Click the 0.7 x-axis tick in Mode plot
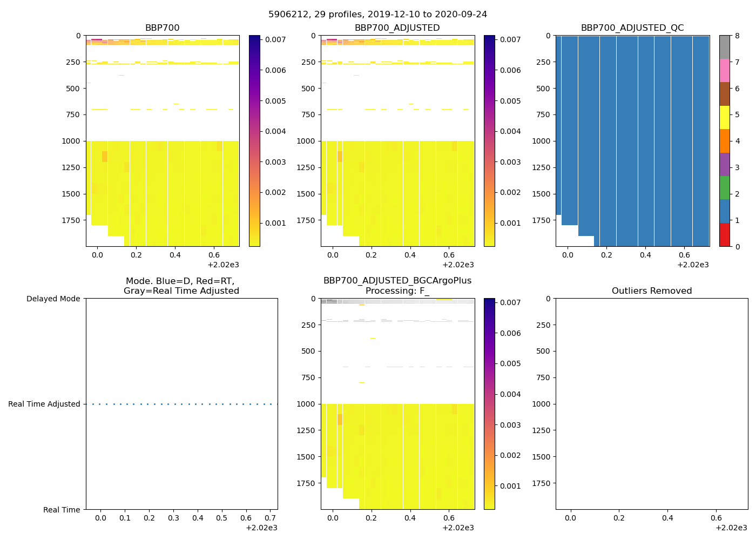Screen dimensions: 756x540 pos(270,518)
